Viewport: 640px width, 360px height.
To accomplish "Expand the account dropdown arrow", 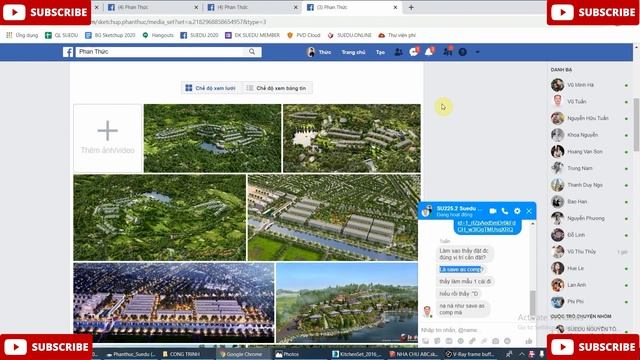I will [x=478, y=52].
